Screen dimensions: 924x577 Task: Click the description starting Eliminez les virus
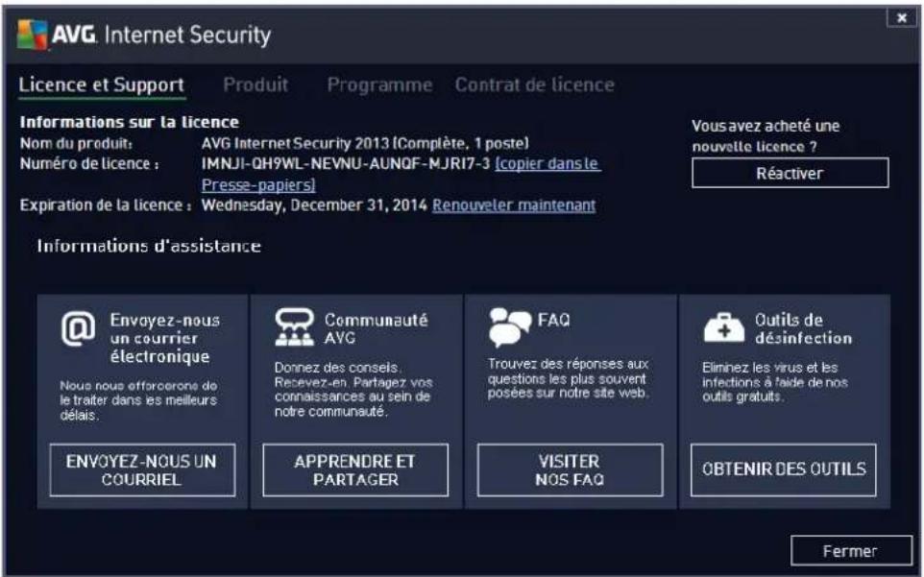coord(774,382)
